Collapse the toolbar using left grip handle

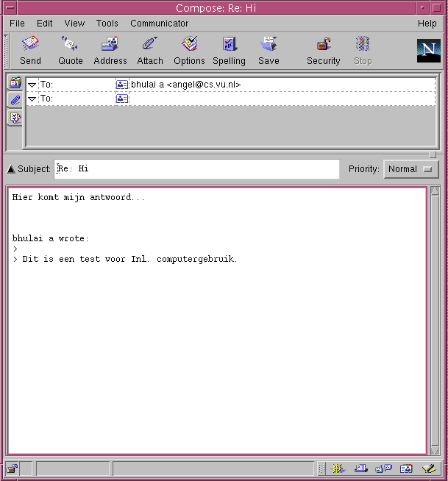point(6,51)
